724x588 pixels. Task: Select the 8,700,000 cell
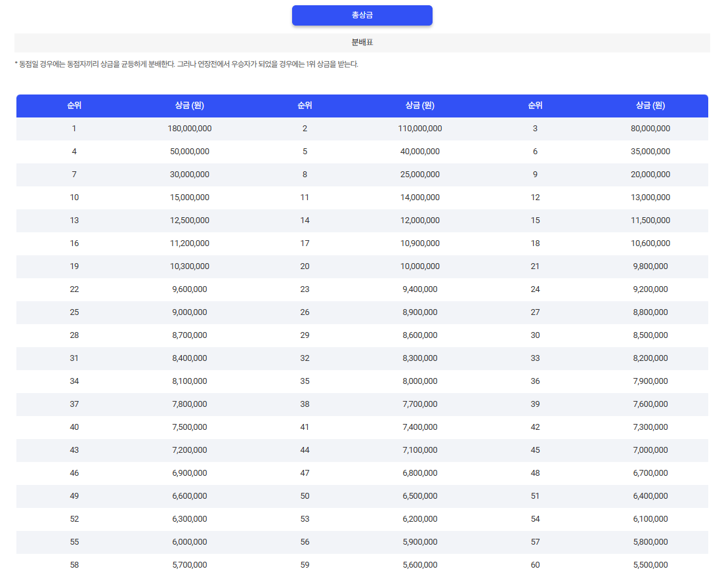click(x=189, y=335)
